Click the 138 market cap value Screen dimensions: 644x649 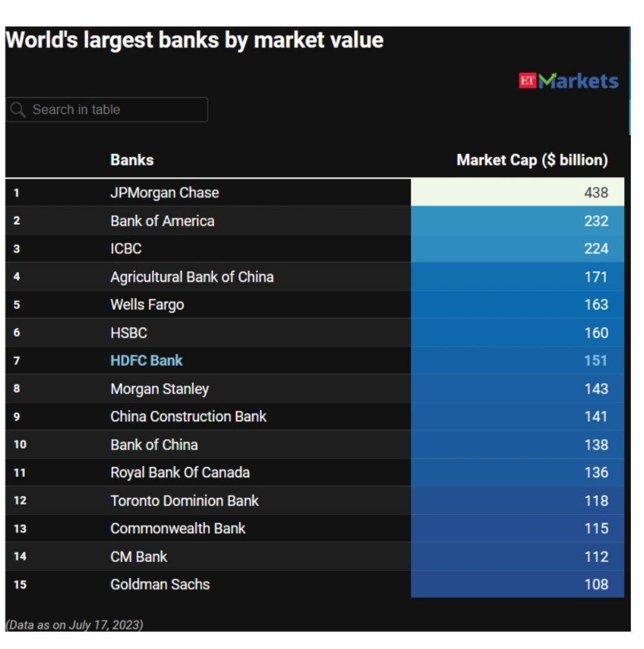[x=596, y=445]
